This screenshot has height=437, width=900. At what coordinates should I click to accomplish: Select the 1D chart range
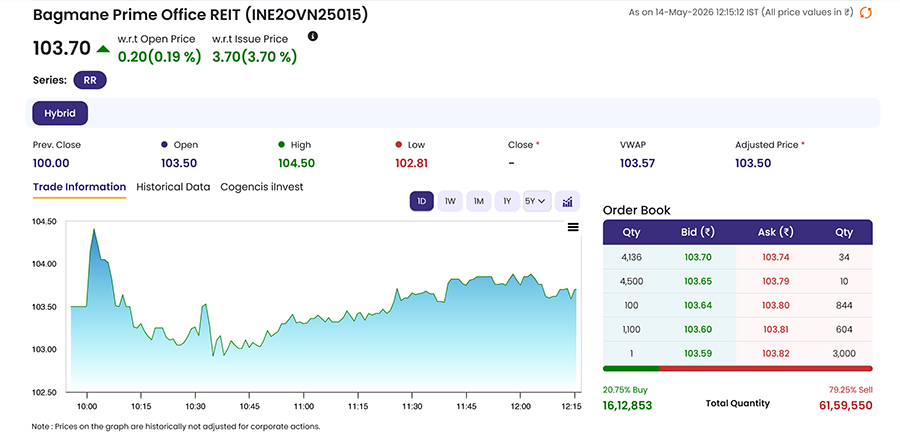422,202
